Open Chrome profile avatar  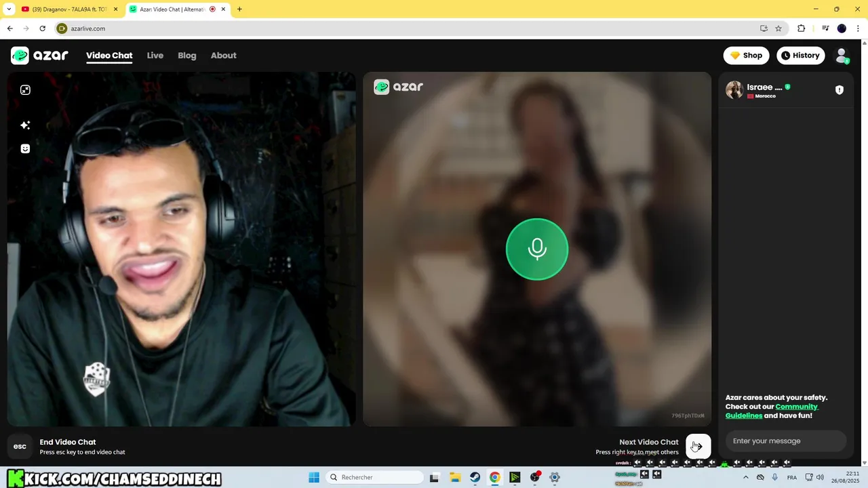842,28
